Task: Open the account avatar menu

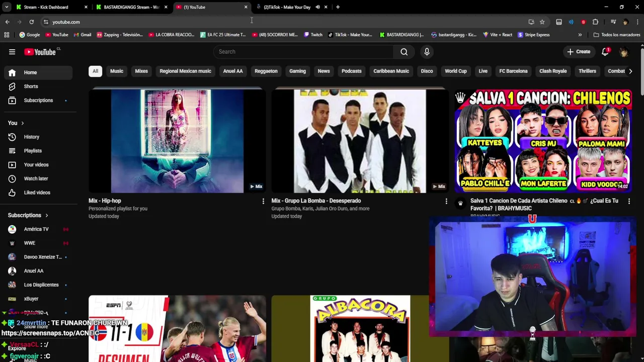Action: point(624,52)
